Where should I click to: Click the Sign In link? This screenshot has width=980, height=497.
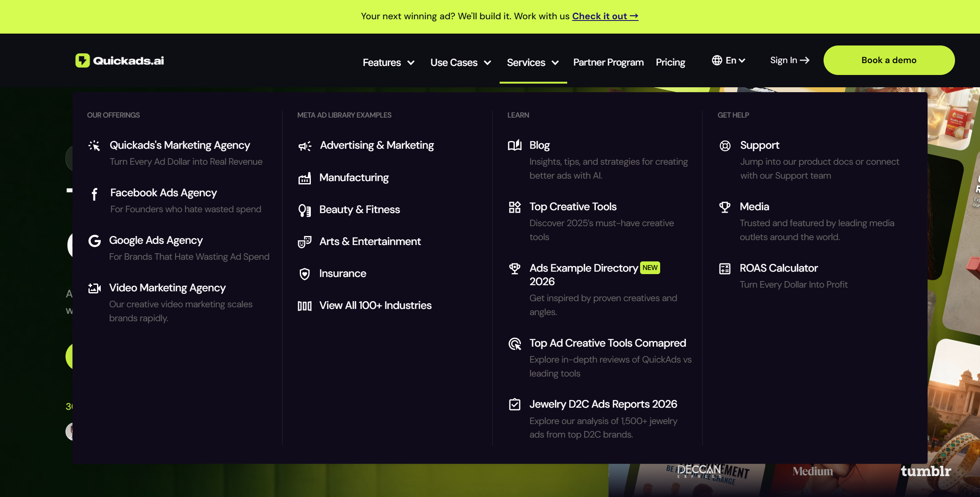[790, 60]
